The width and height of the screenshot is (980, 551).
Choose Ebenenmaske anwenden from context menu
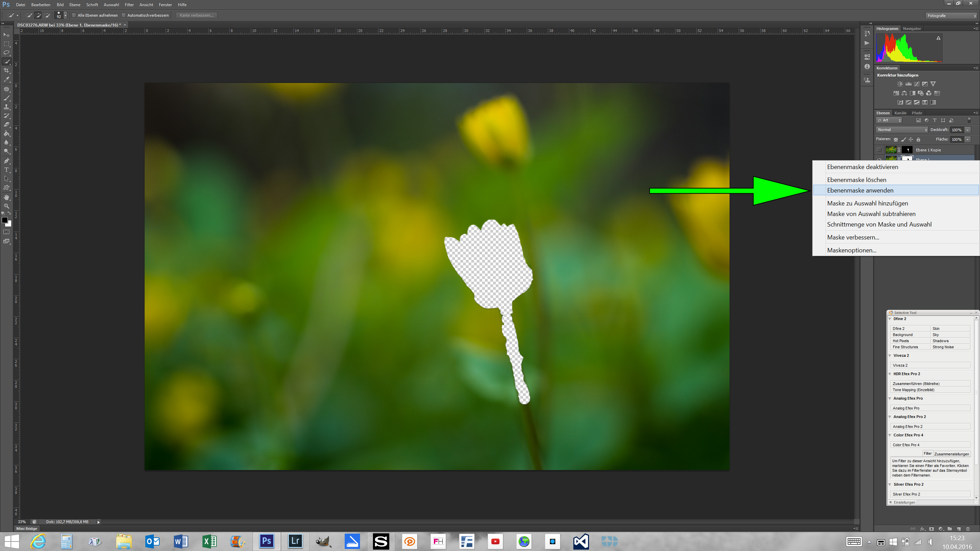(x=860, y=190)
